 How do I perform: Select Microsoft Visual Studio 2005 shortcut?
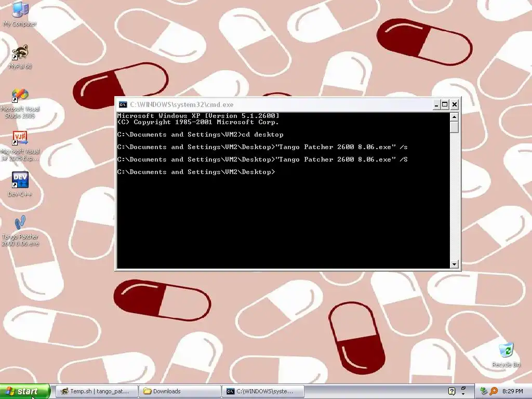click(20, 103)
